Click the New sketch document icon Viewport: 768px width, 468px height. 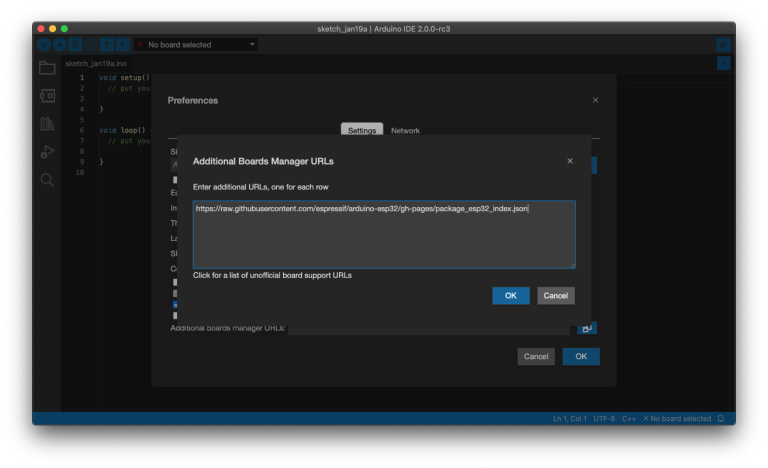point(75,45)
